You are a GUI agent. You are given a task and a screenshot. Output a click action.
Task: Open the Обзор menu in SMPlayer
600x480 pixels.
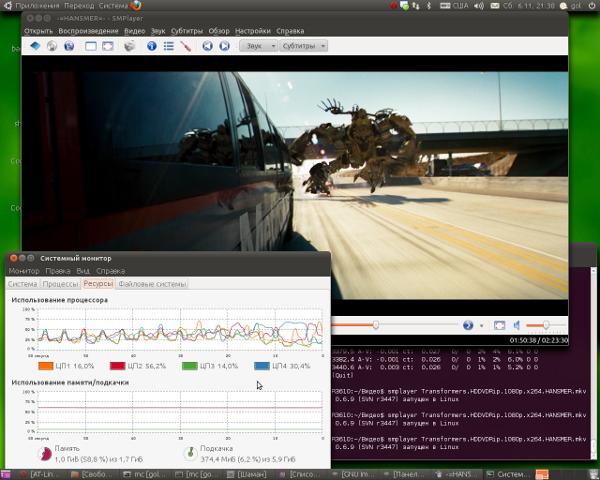219,31
